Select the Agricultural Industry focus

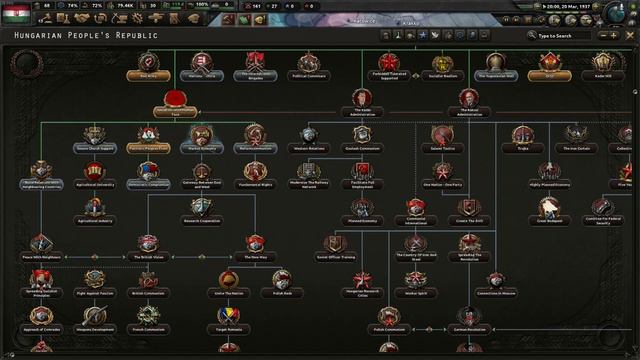tap(94, 212)
